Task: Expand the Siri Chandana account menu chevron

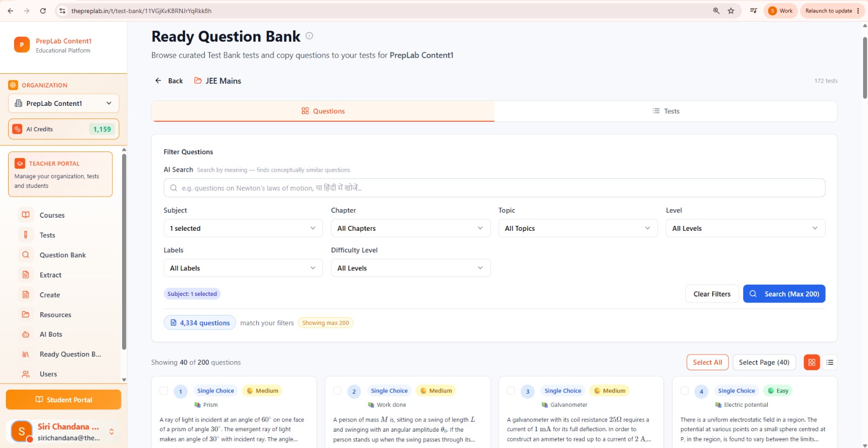Action: click(x=112, y=432)
